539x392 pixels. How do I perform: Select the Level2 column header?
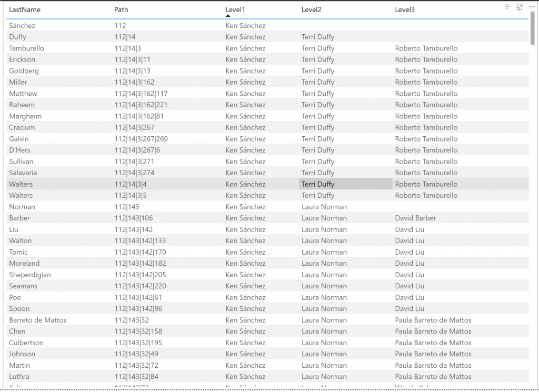[x=312, y=9]
